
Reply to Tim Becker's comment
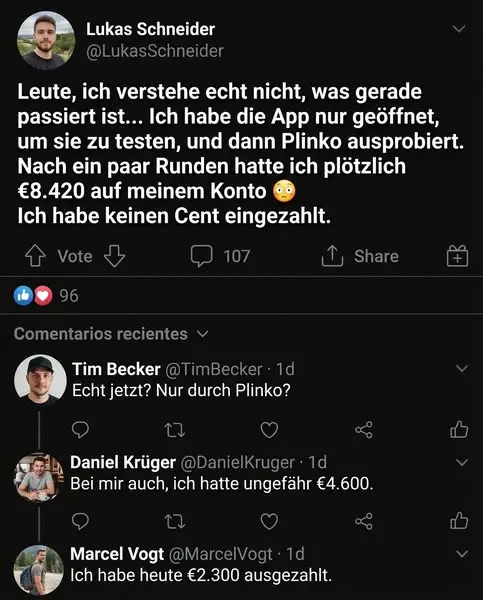pyautogui.click(x=80, y=430)
